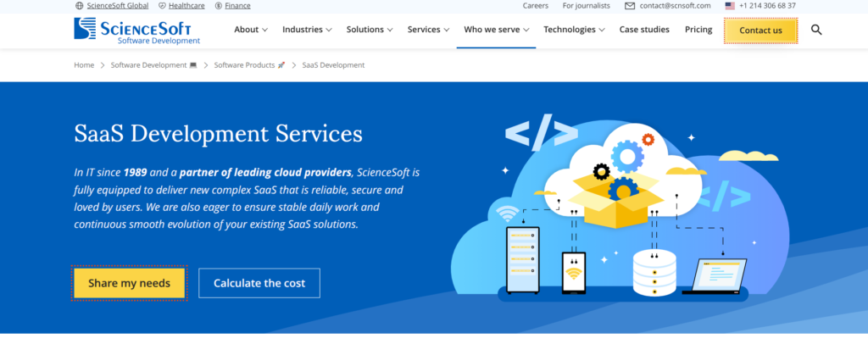This screenshot has width=868, height=344.
Task: Open the Careers link
Action: pyautogui.click(x=536, y=6)
